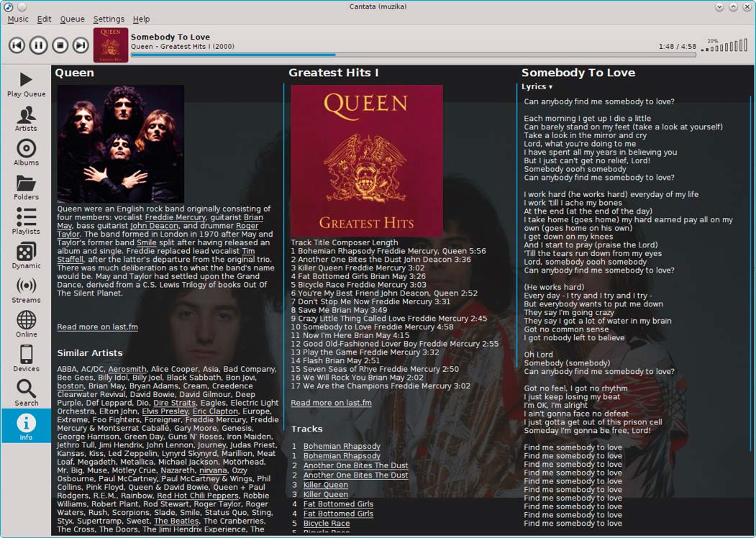The width and height of the screenshot is (756, 538).
Task: Show the Playlists view
Action: pyautogui.click(x=26, y=222)
